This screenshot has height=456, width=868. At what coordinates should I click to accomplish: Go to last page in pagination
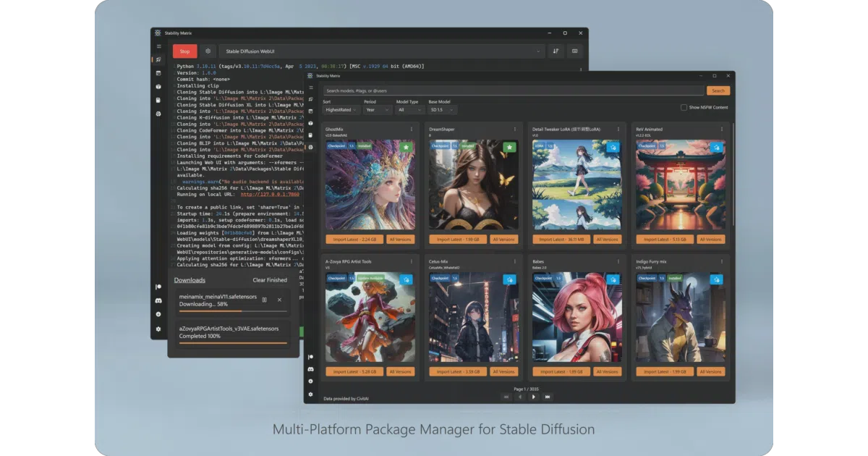[x=548, y=397]
